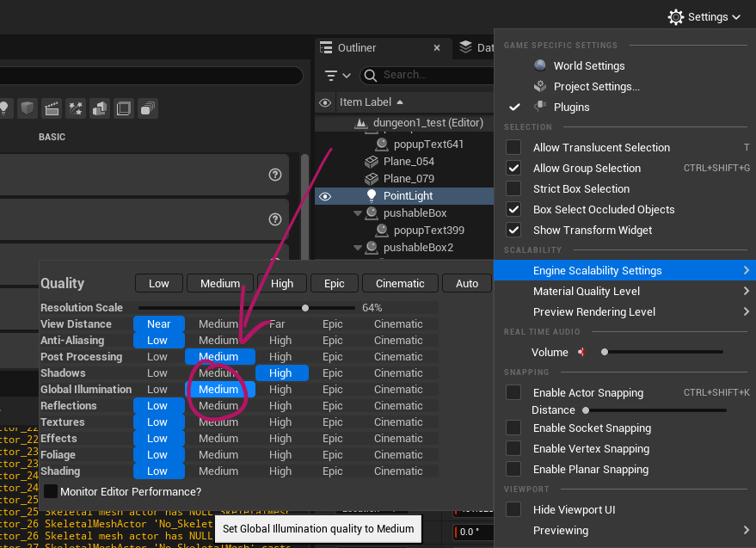Click the Visual Effects sparkle icon
The width and height of the screenshot is (756, 548).
point(76,108)
